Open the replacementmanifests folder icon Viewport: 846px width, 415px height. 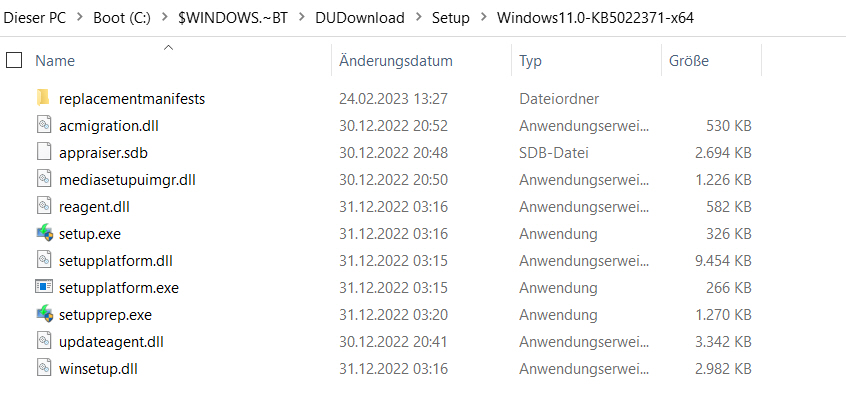click(44, 98)
